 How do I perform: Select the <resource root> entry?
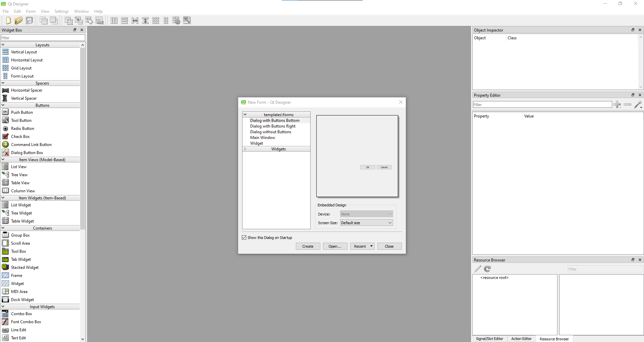click(x=494, y=278)
